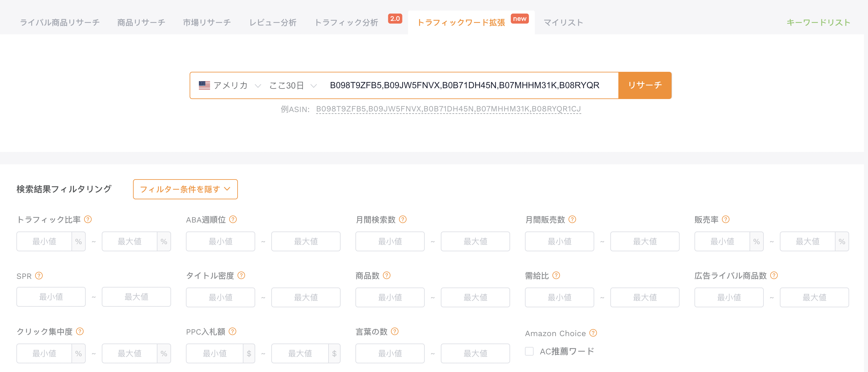Open help icon for トラフィック比率
868x372 pixels.
point(88,219)
